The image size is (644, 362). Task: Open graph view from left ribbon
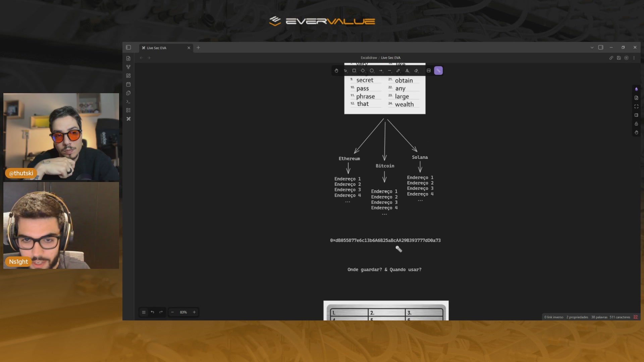pyautogui.click(x=128, y=67)
